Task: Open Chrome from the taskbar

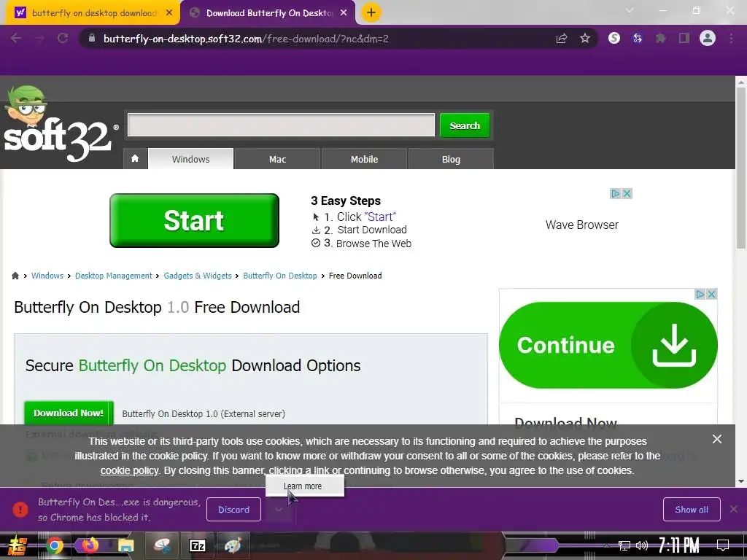Action: (54, 545)
